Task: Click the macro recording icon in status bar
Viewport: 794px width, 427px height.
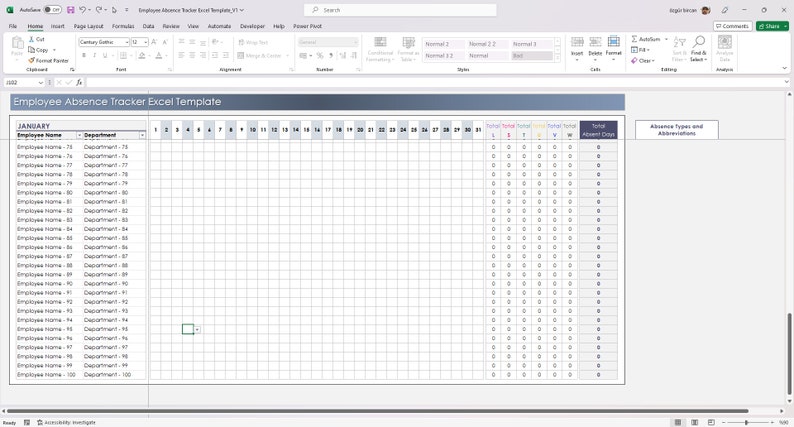Action: coord(27,422)
